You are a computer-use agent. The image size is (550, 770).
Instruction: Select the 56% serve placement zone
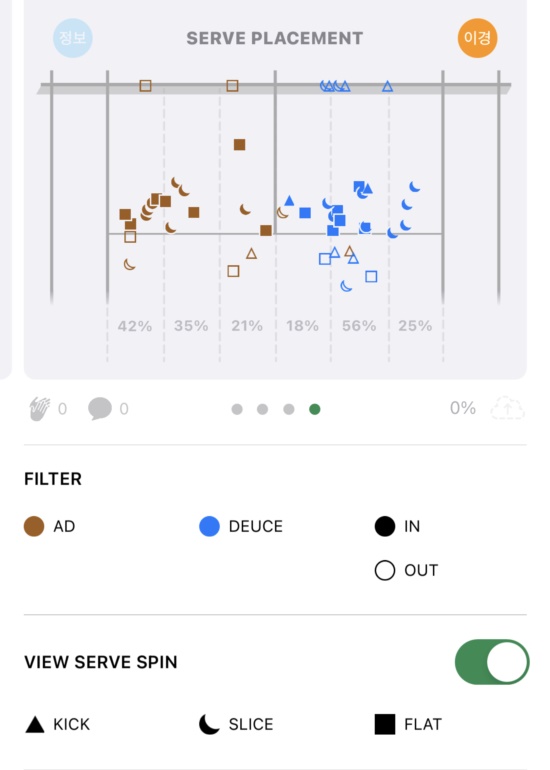359,326
